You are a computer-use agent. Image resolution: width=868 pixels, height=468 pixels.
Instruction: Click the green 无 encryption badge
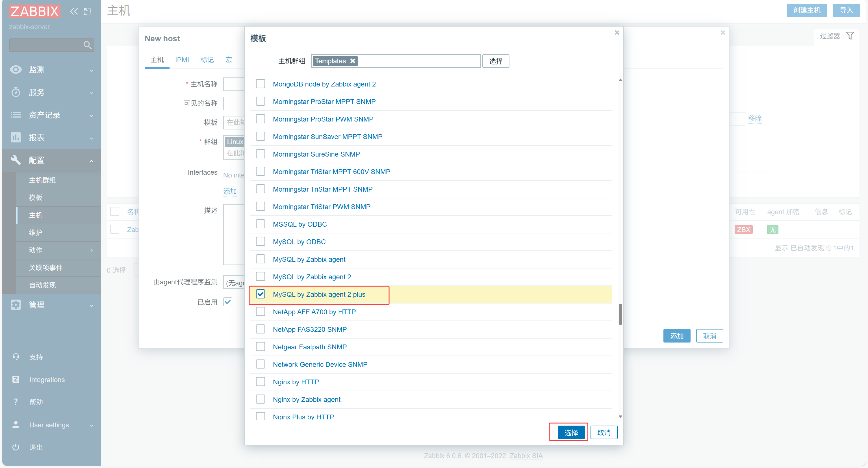click(x=772, y=229)
